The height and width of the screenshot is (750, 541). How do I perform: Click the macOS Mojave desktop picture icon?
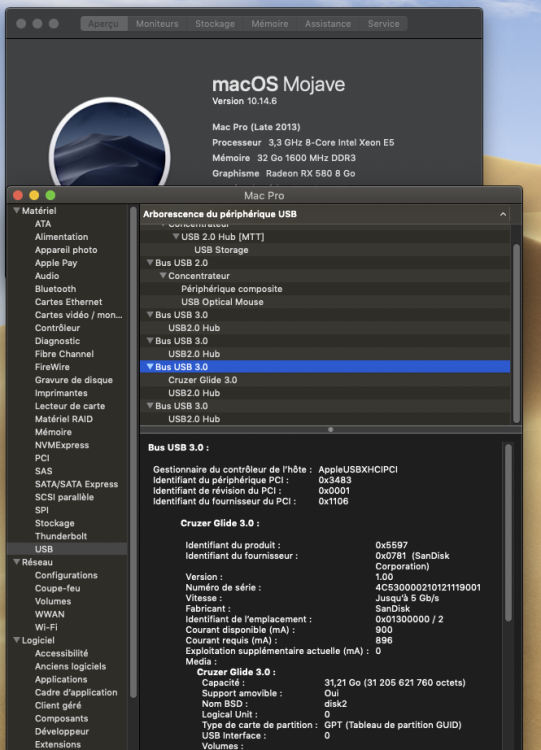pos(110,143)
